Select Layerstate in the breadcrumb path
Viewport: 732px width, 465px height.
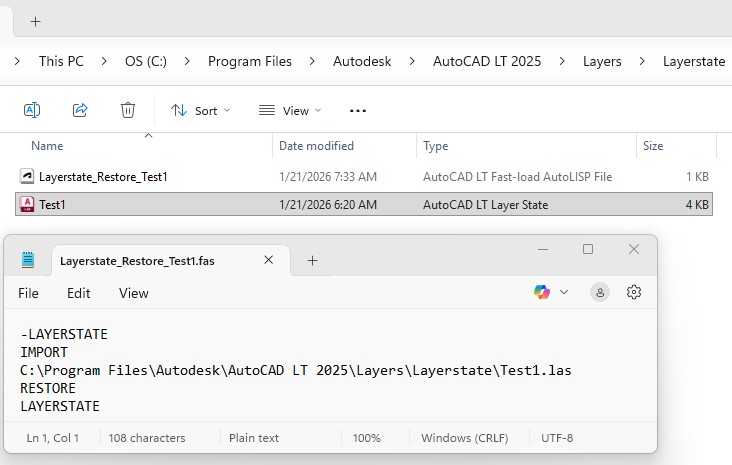(x=694, y=61)
